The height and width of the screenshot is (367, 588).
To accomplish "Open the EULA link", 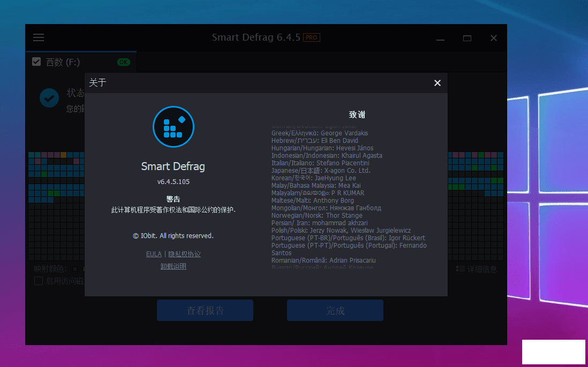I will coord(154,254).
